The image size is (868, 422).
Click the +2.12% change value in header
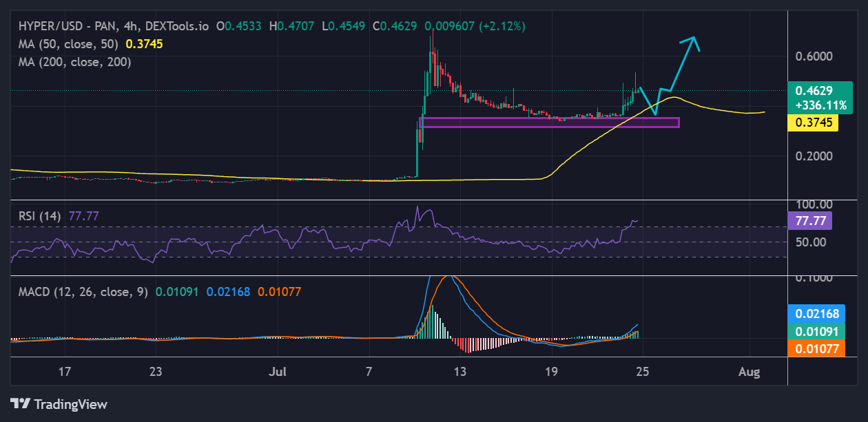click(x=502, y=26)
